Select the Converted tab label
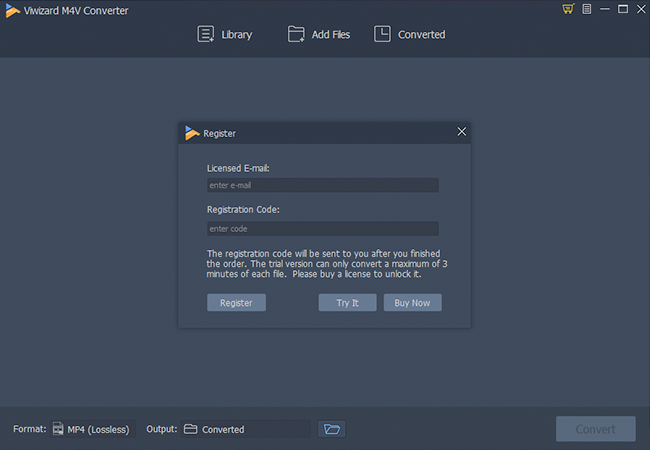Viewport: 650px width, 450px height. (421, 34)
